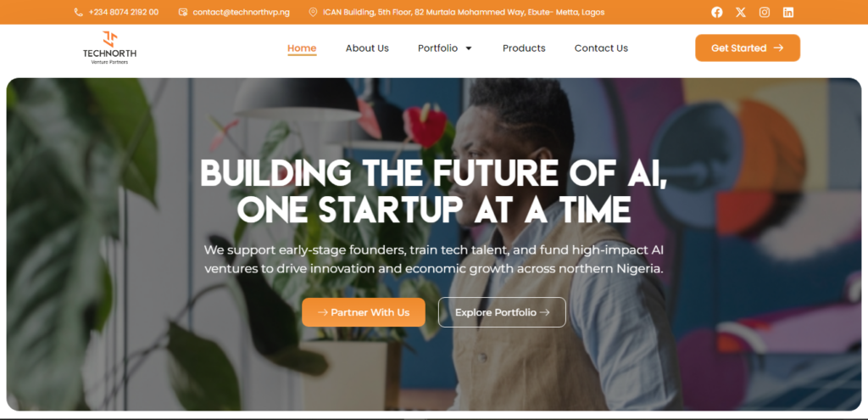Viewport: 868px width, 420px height.
Task: Open the X (Twitter) social icon
Action: (741, 12)
